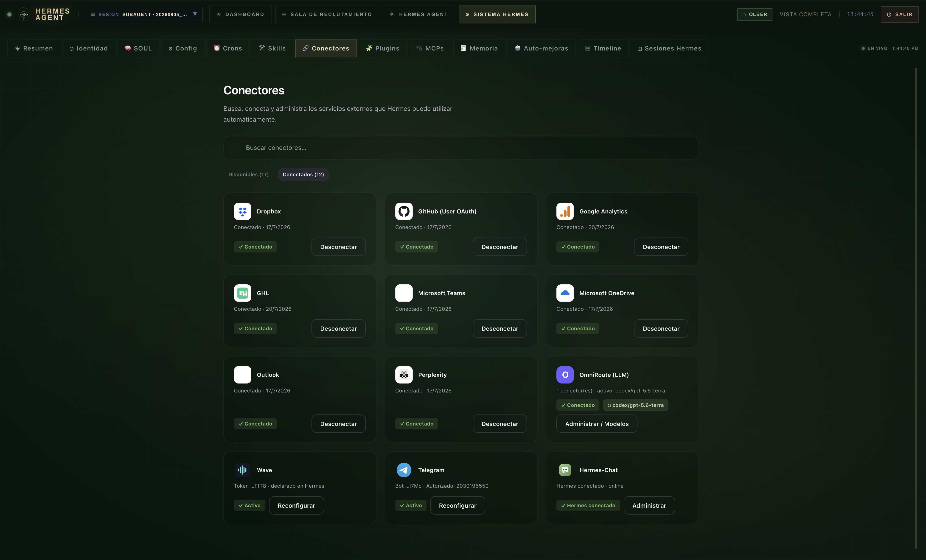This screenshot has width=926, height=560.
Task: Select the Sistema Hermes tab
Action: point(497,14)
